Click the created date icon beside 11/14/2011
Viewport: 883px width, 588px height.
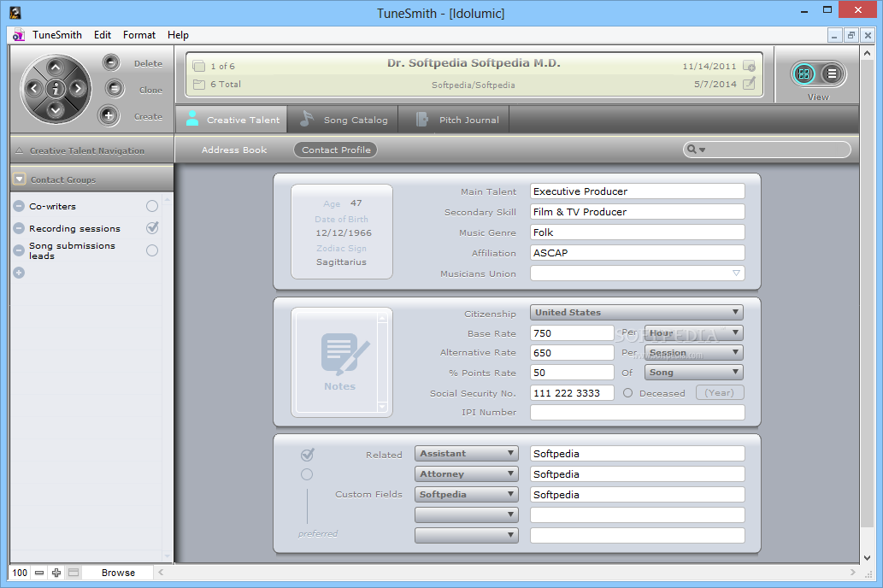[749, 66]
